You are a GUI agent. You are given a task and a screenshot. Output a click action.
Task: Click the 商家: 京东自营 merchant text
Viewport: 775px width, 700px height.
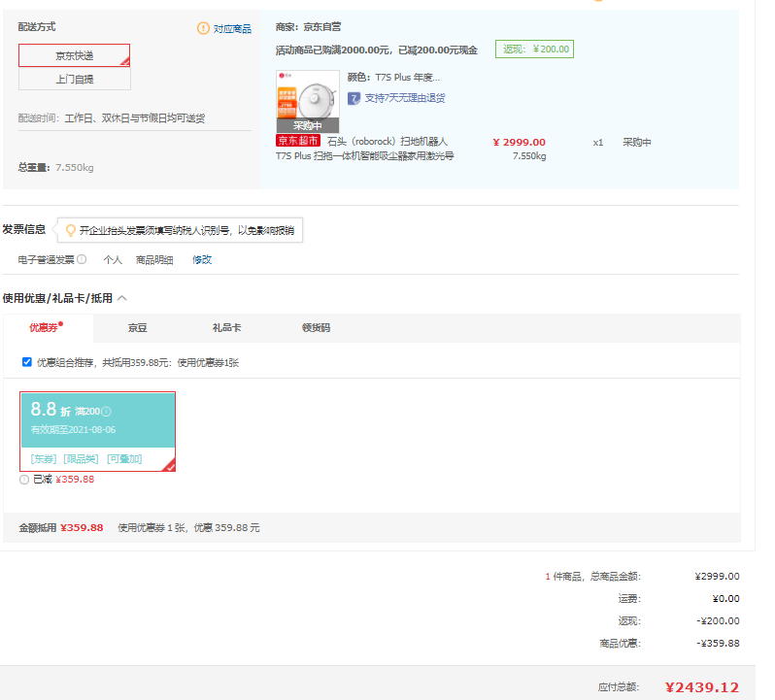click(308, 26)
